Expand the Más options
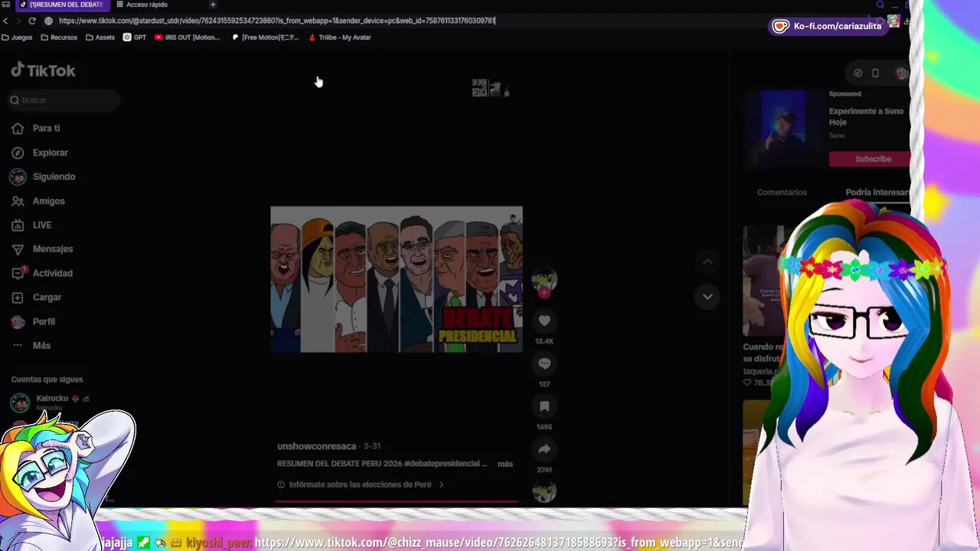This screenshot has height=551, width=980. [x=31, y=345]
